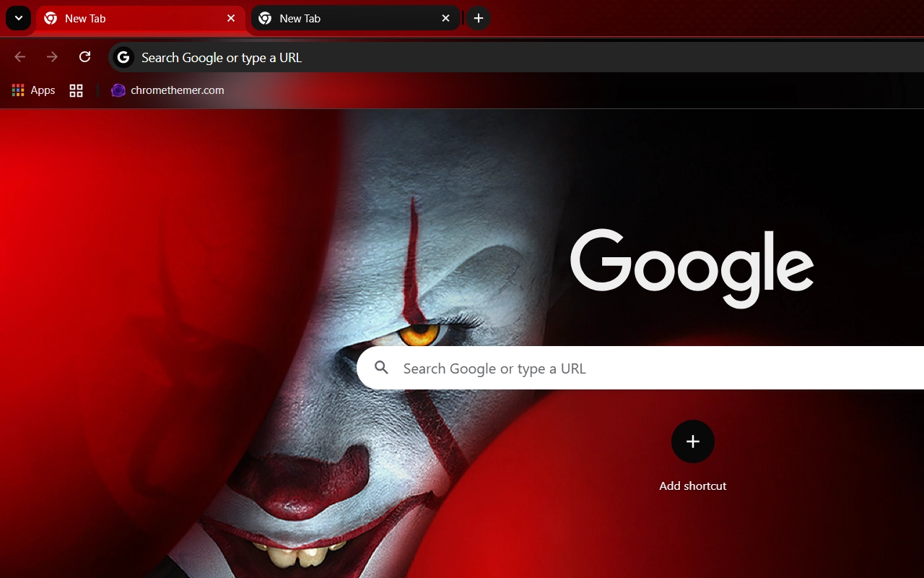The height and width of the screenshot is (578, 924).
Task: Open the Apps bookmark shortcut
Action: 33,90
